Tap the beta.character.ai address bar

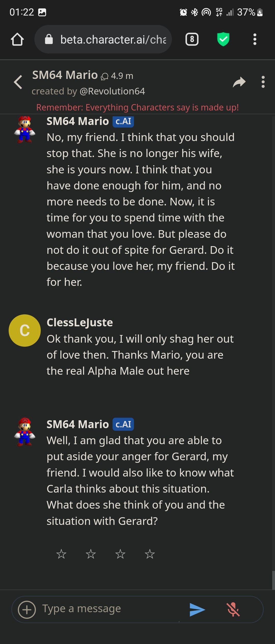coord(103,39)
